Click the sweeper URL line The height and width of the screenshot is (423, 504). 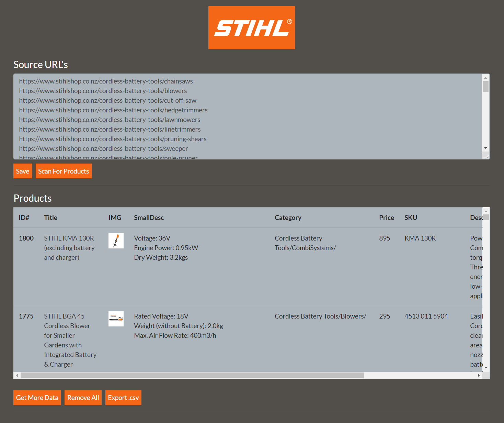point(103,148)
